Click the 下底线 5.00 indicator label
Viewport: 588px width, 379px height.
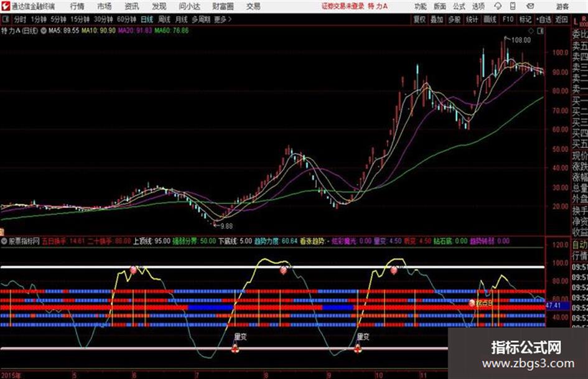point(235,241)
